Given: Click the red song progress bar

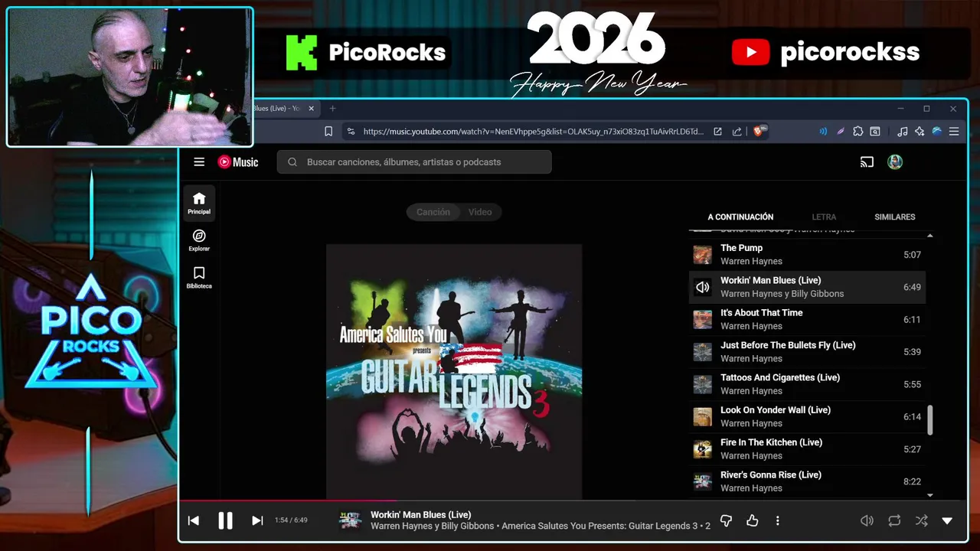Looking at the screenshot, I should pos(289,500).
